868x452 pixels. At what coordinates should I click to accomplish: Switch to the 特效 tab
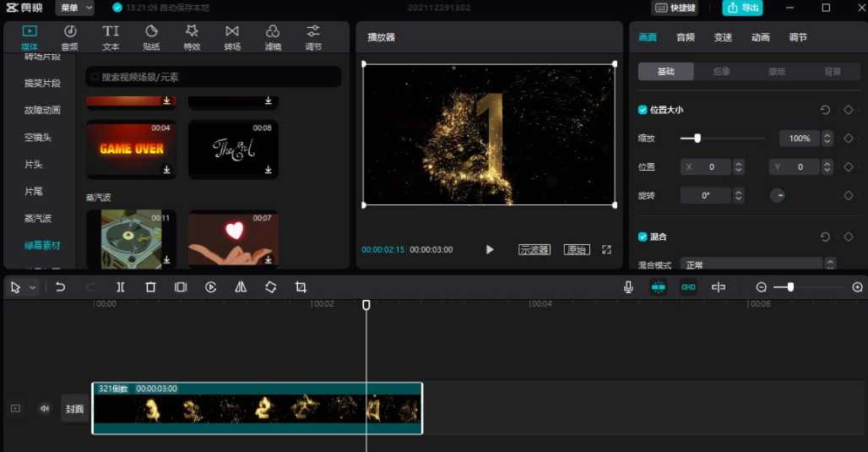pyautogui.click(x=192, y=37)
